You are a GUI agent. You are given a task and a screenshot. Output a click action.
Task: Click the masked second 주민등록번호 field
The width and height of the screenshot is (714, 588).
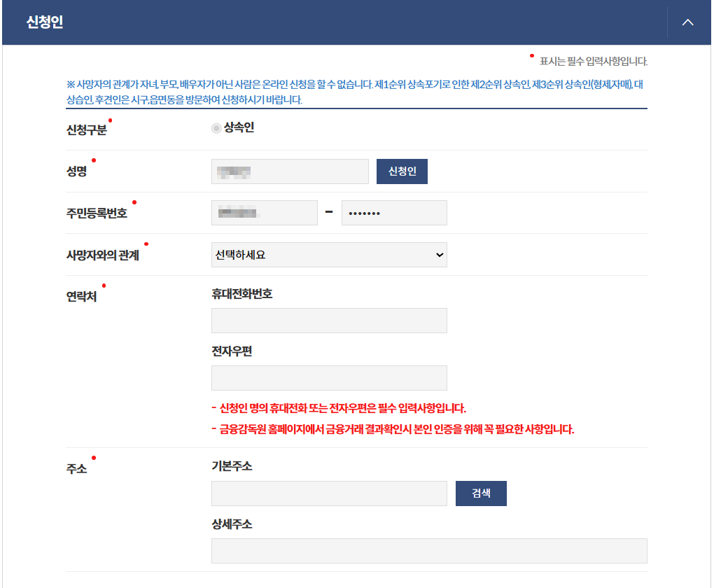[x=394, y=212]
